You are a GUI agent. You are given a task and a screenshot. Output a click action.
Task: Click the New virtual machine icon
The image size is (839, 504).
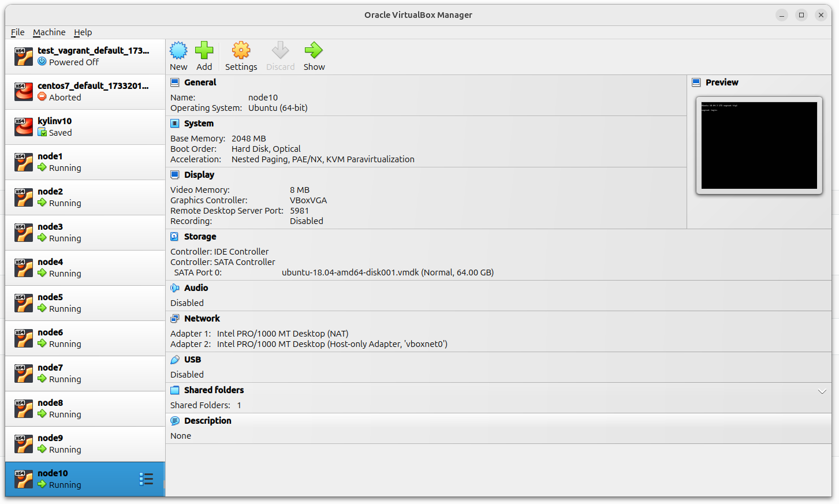(178, 50)
